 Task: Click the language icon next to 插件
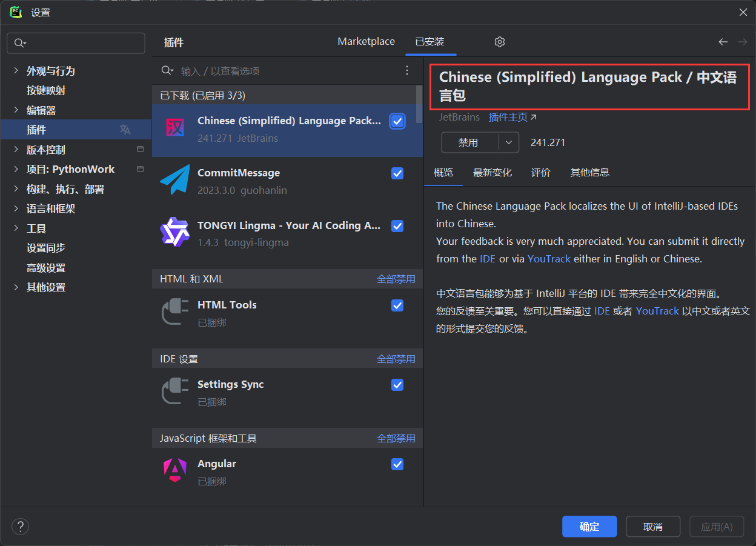[x=125, y=130]
